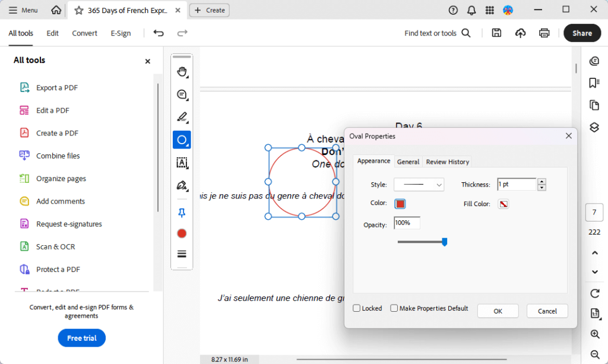Viewport: 608px width, 364px height.
Task: Open the Bookmarks panel
Action: tap(594, 83)
